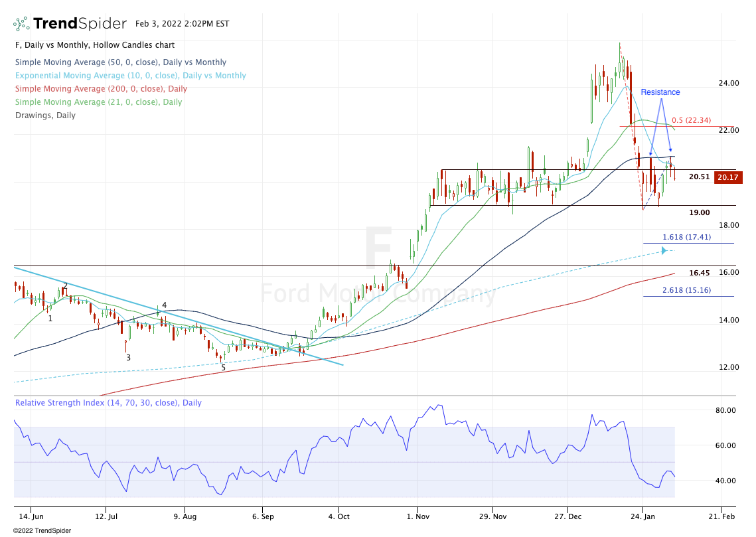Click the chart title F, Daily vs Monthly
This screenshot has height=537, width=756.
[x=95, y=45]
